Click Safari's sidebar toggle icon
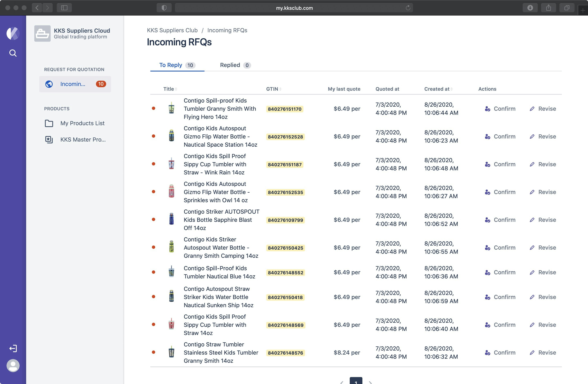588x384 pixels. 64,8
